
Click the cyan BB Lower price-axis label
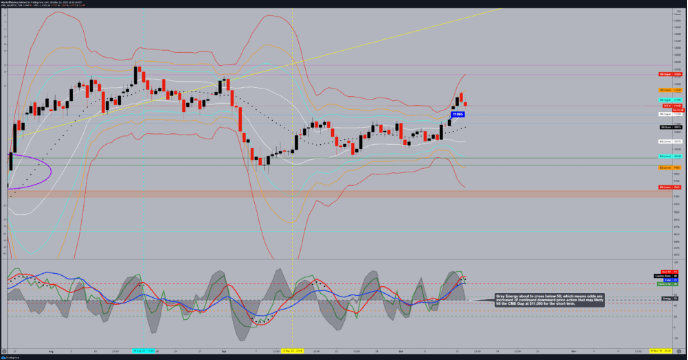(670, 156)
